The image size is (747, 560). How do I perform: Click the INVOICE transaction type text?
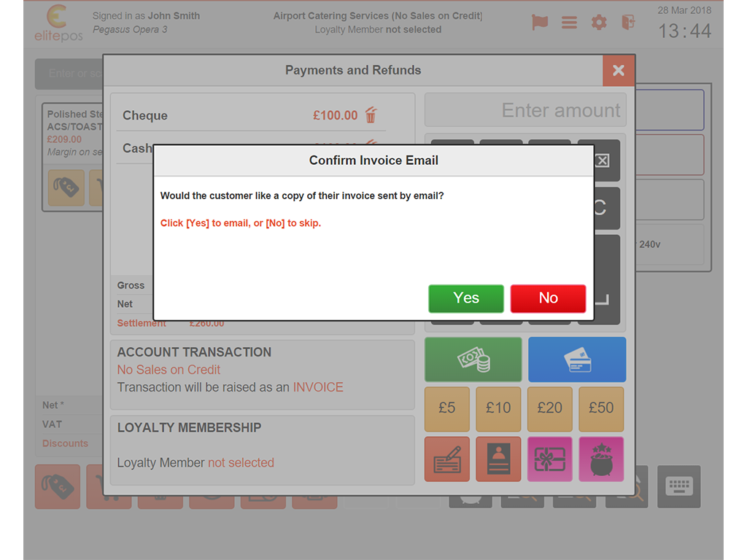point(318,388)
